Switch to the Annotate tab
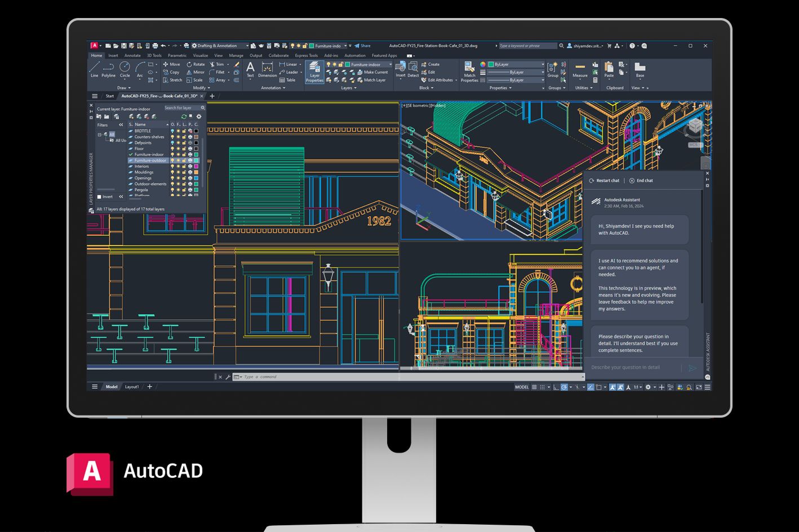This screenshot has width=799, height=532. pyautogui.click(x=132, y=55)
